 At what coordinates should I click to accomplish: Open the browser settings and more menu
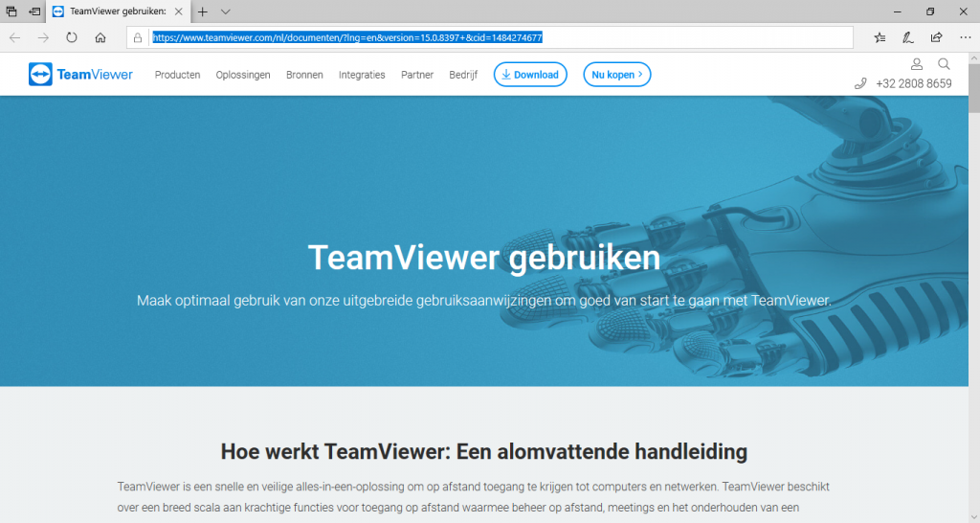point(965,37)
